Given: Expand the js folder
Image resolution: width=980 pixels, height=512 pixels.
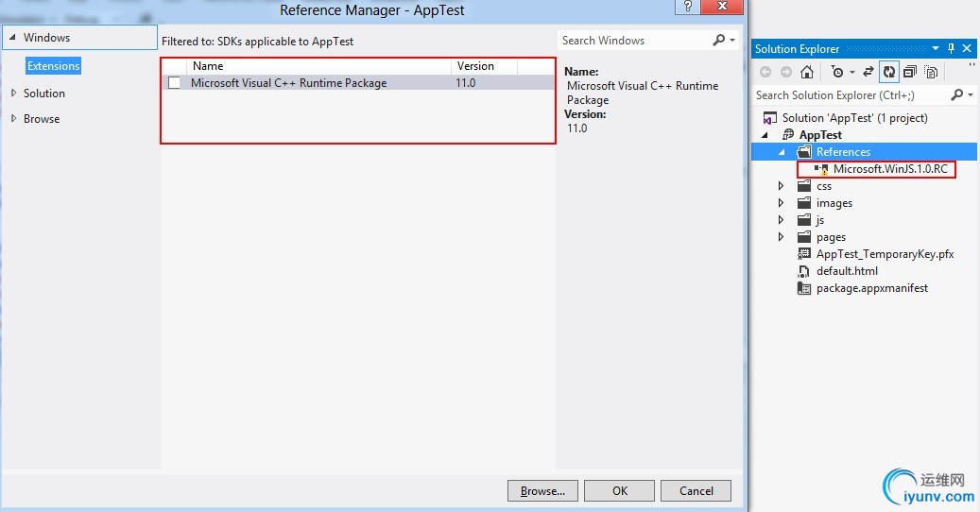Looking at the screenshot, I should pyautogui.click(x=781, y=219).
